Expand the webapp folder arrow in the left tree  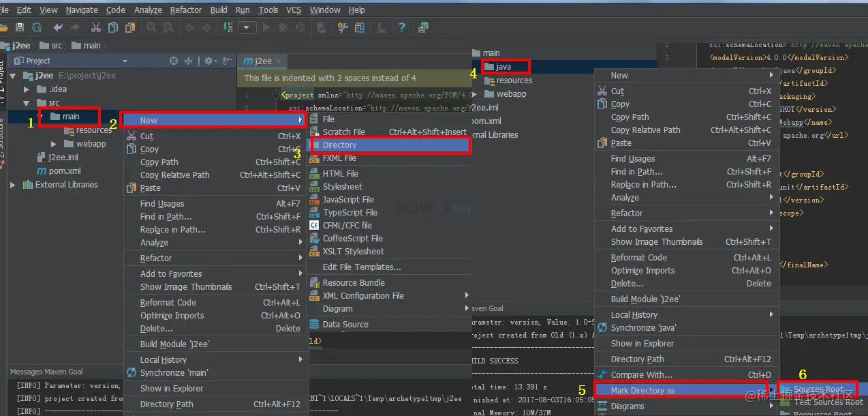tap(55, 144)
